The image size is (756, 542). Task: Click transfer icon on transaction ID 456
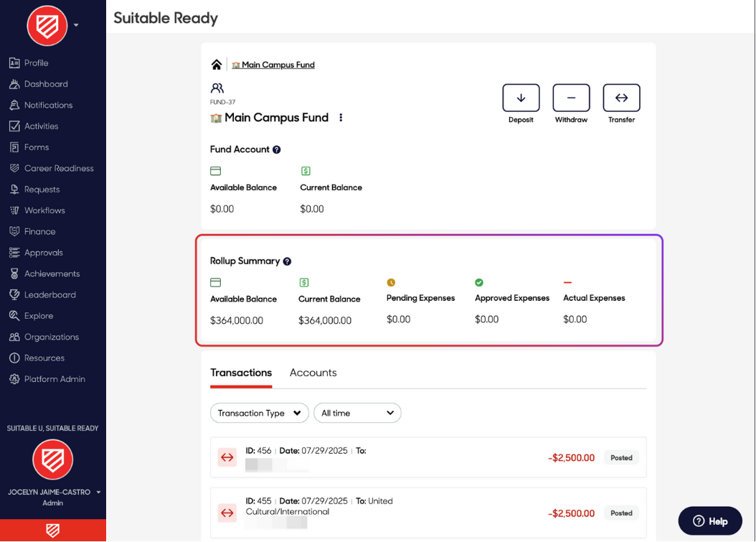pyautogui.click(x=227, y=457)
